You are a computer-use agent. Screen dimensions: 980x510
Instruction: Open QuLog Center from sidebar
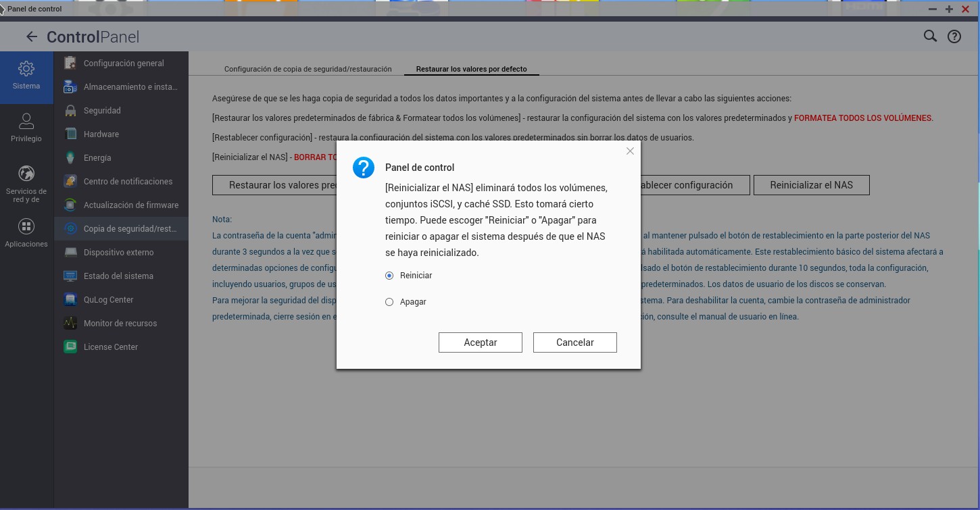tap(108, 300)
